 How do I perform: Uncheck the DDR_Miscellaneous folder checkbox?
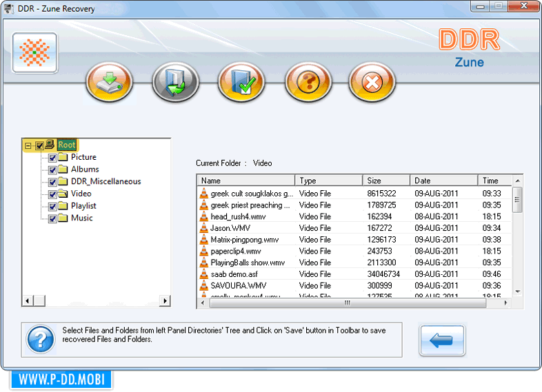click(52, 182)
